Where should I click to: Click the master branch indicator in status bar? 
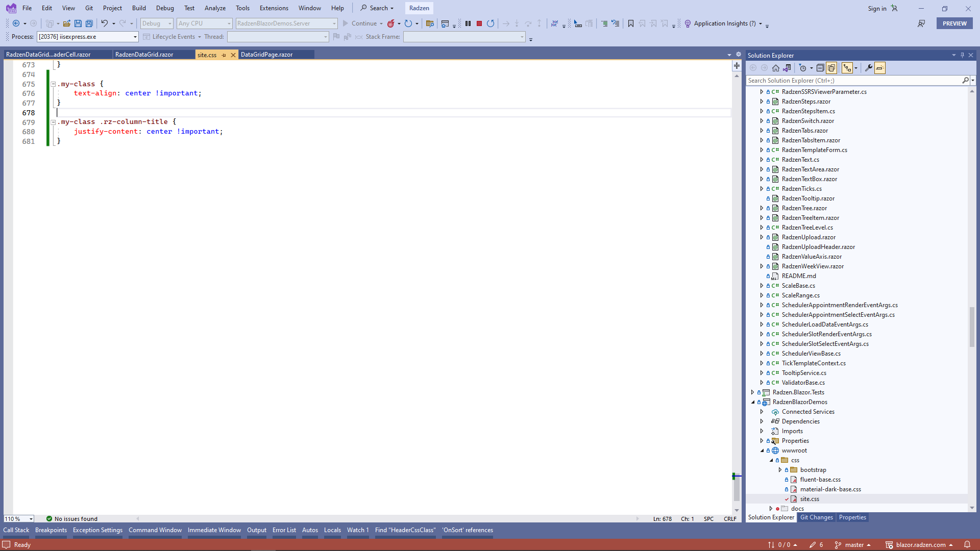(853, 544)
